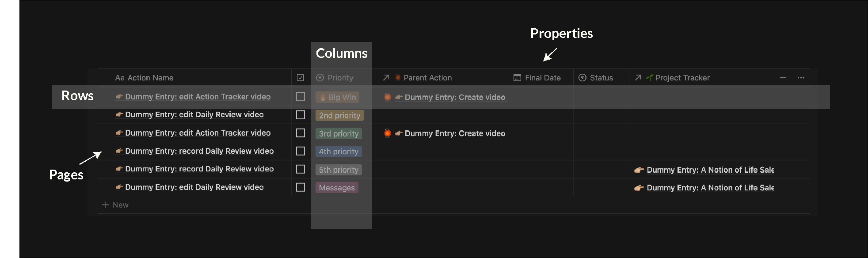Tick the checkbox in the 2nd priority row
Screen dimensions: 868x258
301,115
